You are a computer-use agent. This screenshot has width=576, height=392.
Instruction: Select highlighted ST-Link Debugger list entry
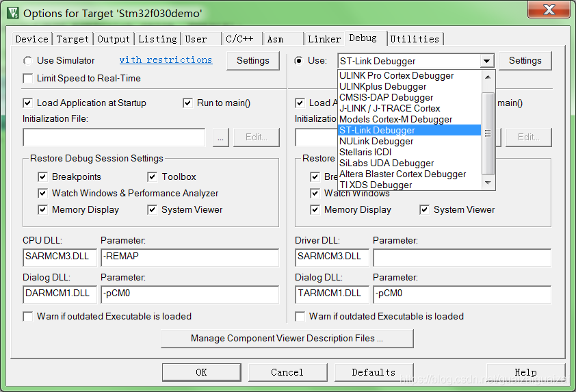[x=409, y=130]
